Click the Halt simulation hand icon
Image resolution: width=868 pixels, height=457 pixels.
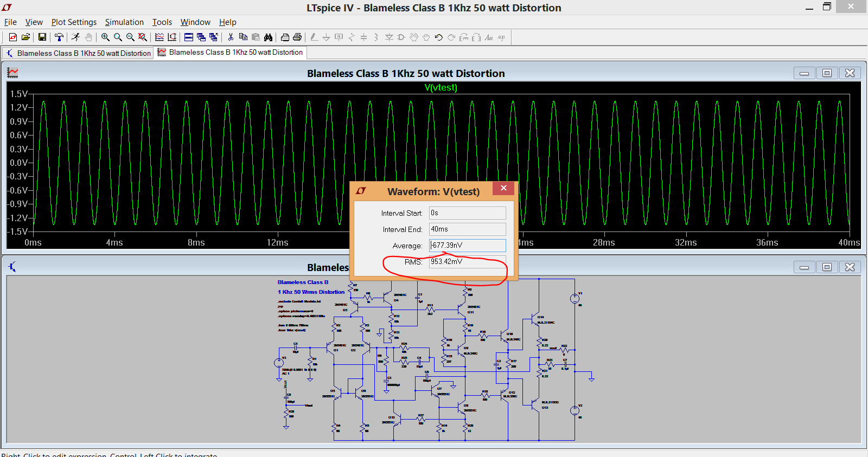[x=88, y=37]
